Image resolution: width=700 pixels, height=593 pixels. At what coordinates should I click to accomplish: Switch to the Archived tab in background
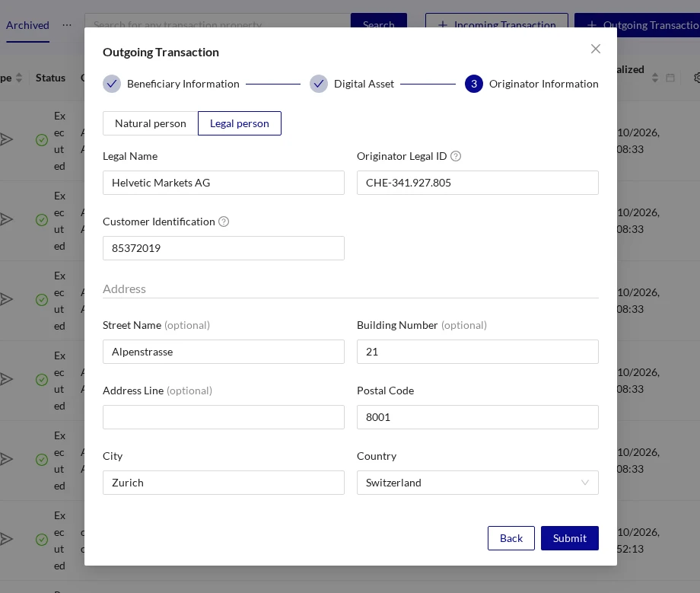[x=27, y=25]
